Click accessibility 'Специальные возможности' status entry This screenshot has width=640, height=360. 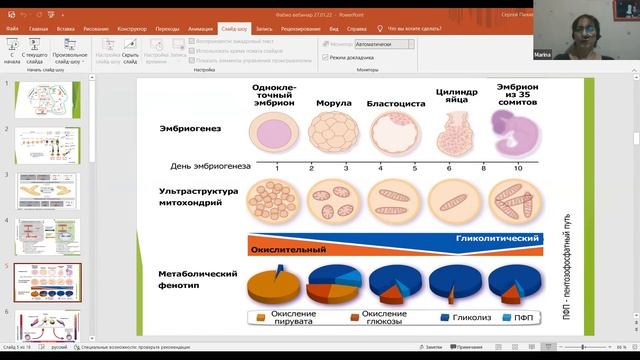coord(132,347)
